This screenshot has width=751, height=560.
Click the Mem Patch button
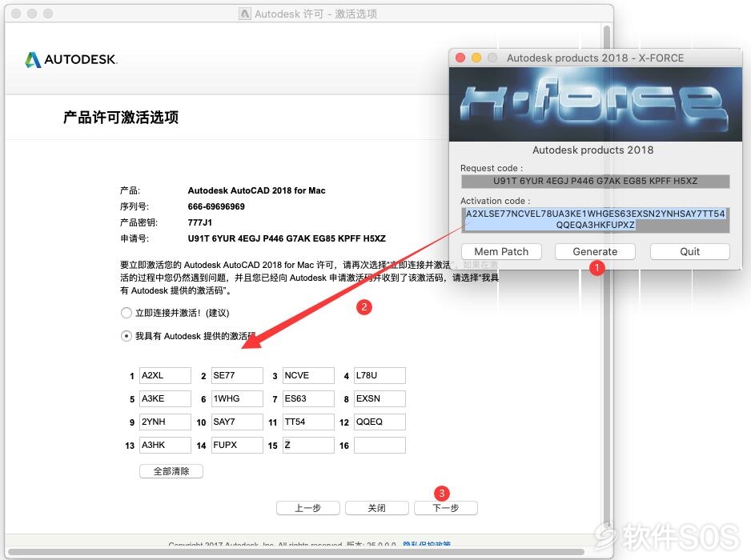[501, 252]
